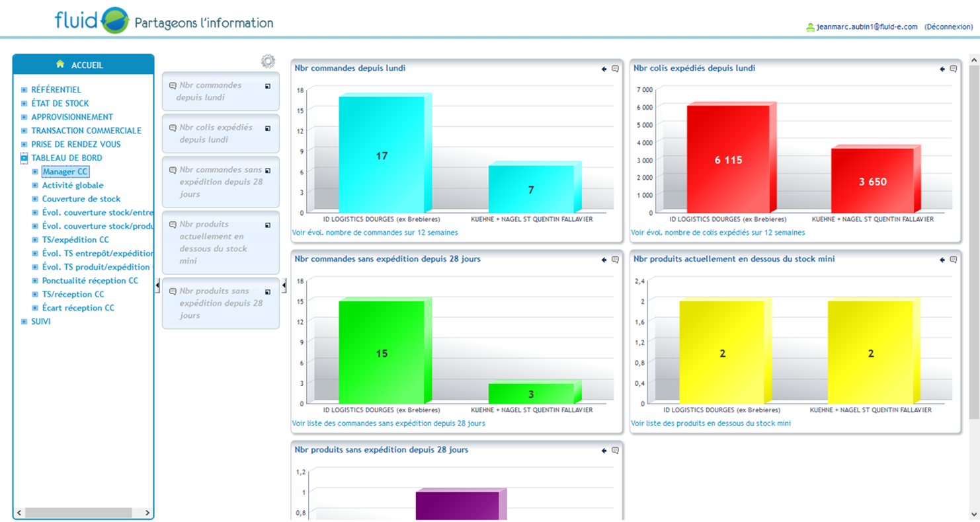Open the ACCUEIL header tab

83,65
